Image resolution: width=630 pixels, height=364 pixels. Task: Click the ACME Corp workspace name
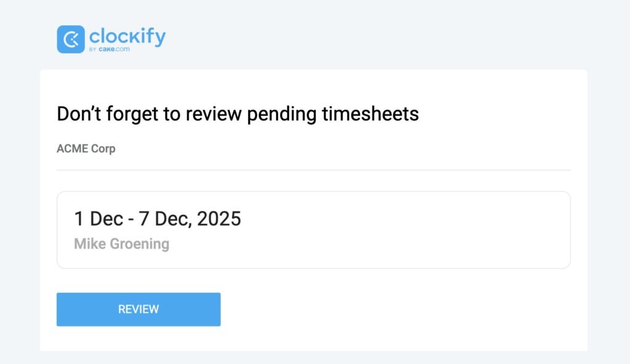[86, 148]
